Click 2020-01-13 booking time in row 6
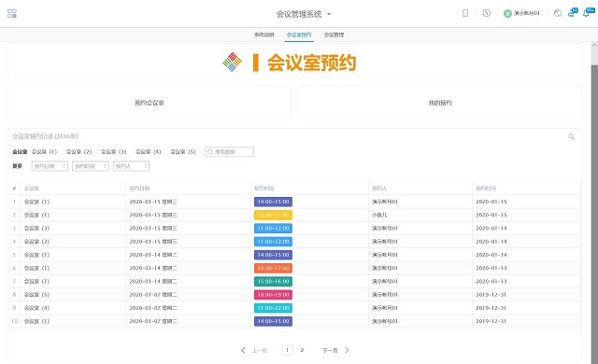The image size is (598, 364). tap(491, 269)
